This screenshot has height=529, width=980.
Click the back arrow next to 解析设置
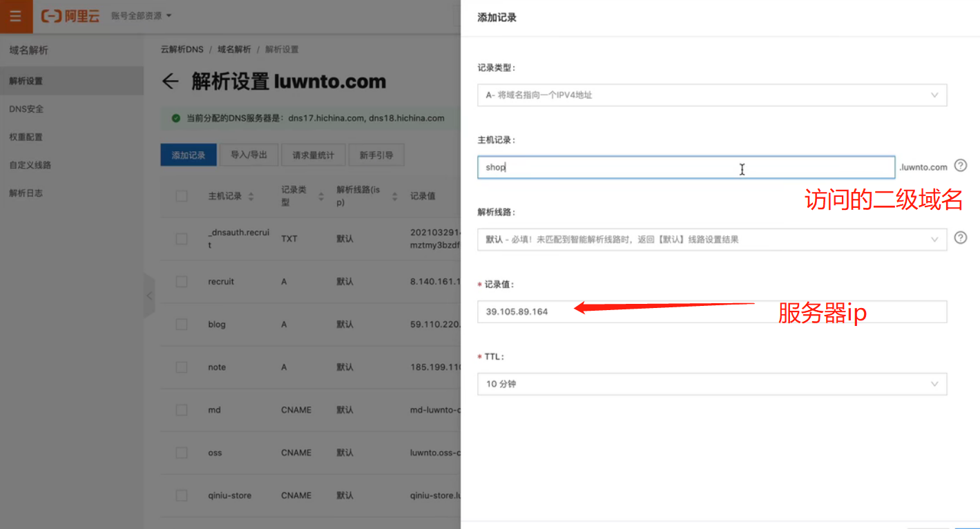tap(170, 81)
